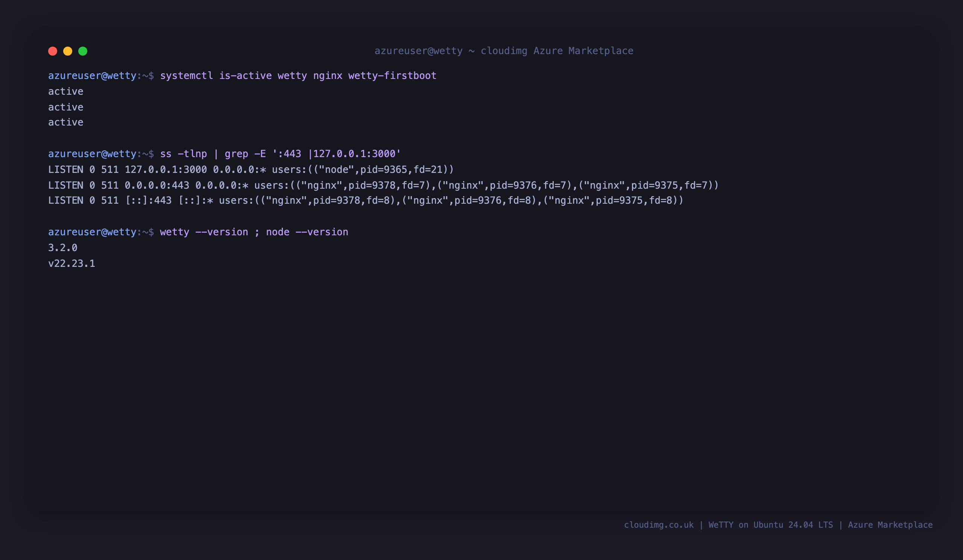Screen dimensions: 963x560
Task: Click the node version output 'v22.23.1'
Action: [71, 263]
